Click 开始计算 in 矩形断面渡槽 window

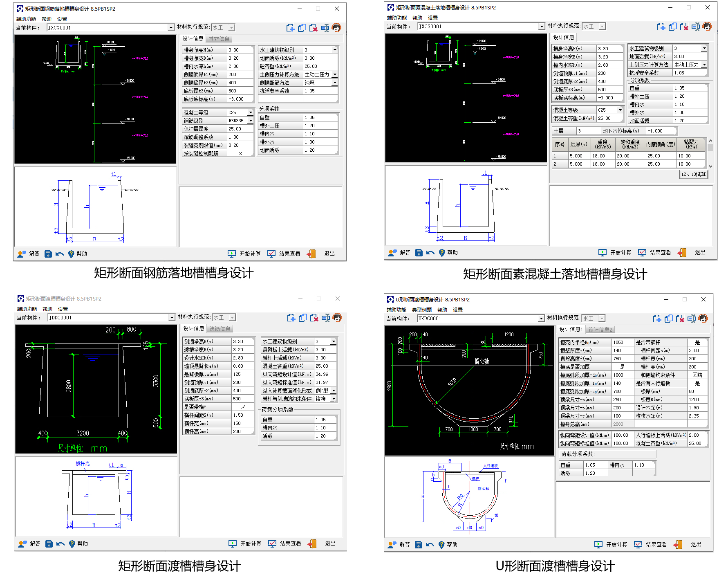click(245, 544)
